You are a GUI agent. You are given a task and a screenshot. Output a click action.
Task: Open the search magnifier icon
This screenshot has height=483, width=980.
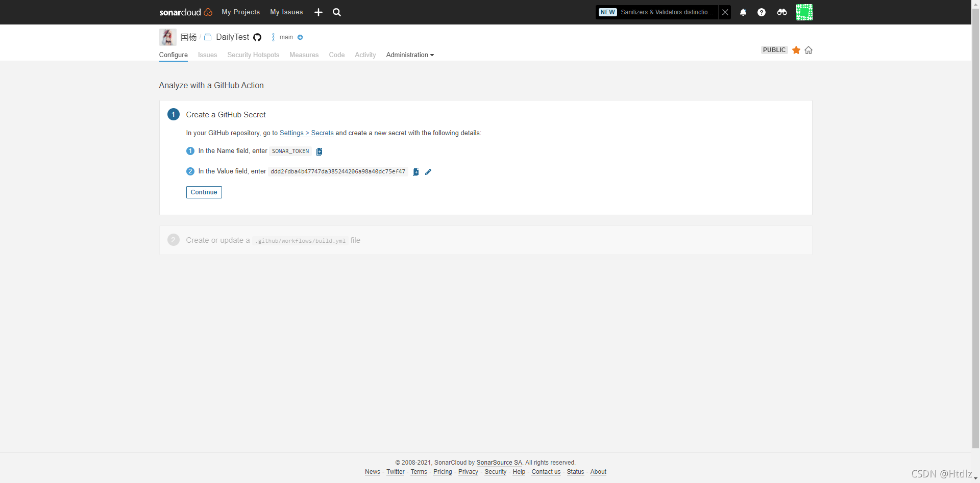pyautogui.click(x=336, y=12)
